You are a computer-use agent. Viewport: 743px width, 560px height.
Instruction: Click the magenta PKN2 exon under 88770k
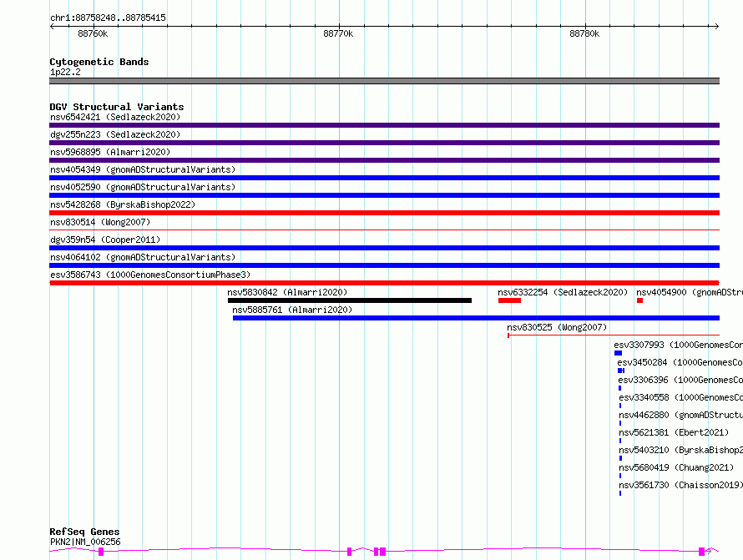coord(349,552)
